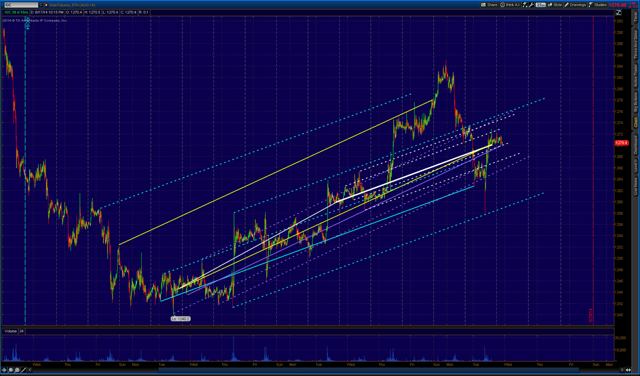This screenshot has height=376, width=640.
Task: Open the Chart tab on right sidebar
Action: tap(635, 122)
